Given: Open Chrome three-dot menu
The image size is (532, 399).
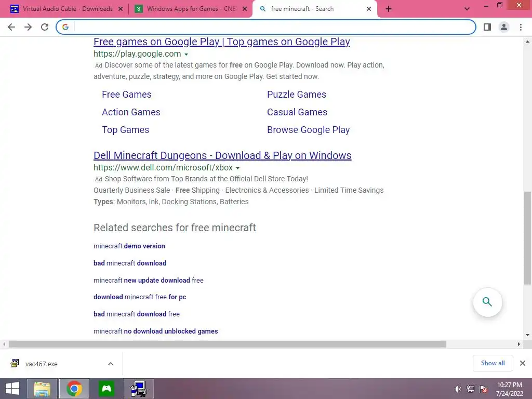Looking at the screenshot, I should click(521, 27).
